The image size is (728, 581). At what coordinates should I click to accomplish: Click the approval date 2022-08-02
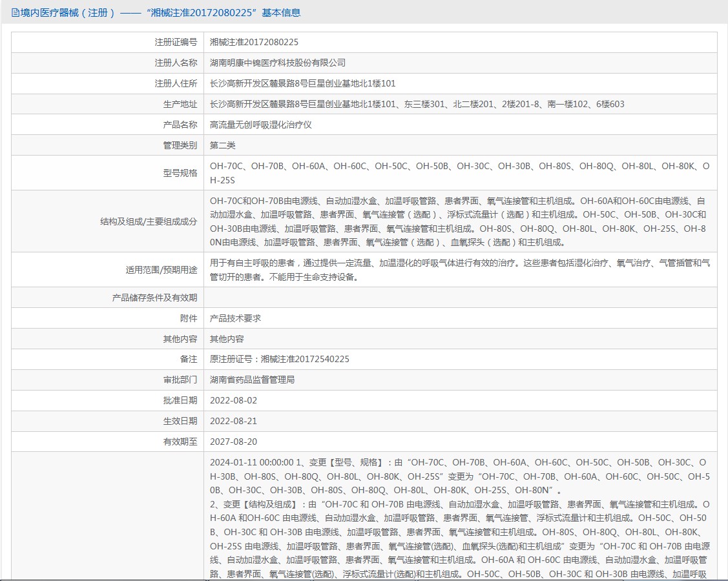click(x=233, y=401)
